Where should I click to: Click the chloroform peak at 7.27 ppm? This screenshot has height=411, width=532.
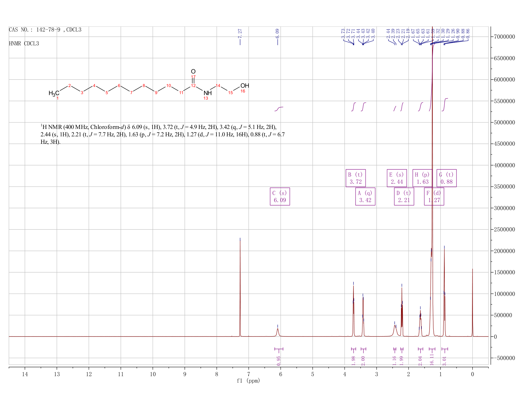[240, 288]
